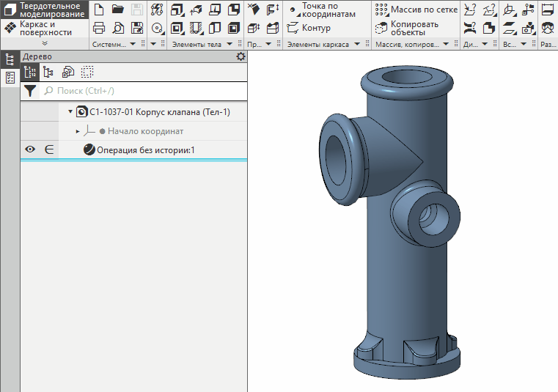The image size is (558, 392).
Task: Toggle the tree's structure display mode button
Action: [48, 72]
